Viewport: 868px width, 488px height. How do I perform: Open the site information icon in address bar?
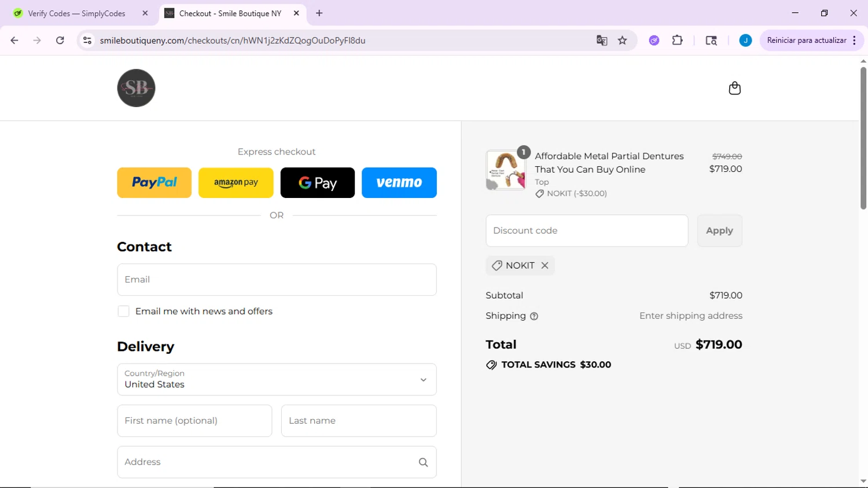pyautogui.click(x=87, y=41)
